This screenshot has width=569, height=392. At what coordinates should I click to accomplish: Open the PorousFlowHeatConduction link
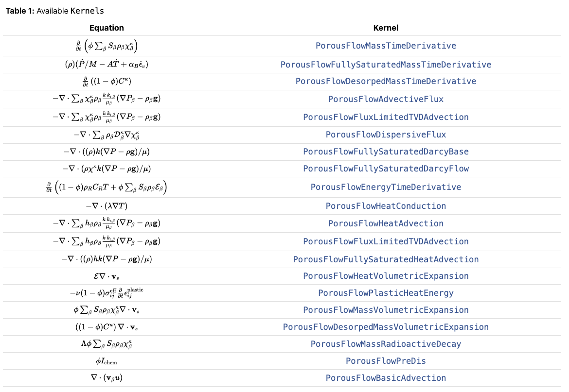[x=386, y=206]
